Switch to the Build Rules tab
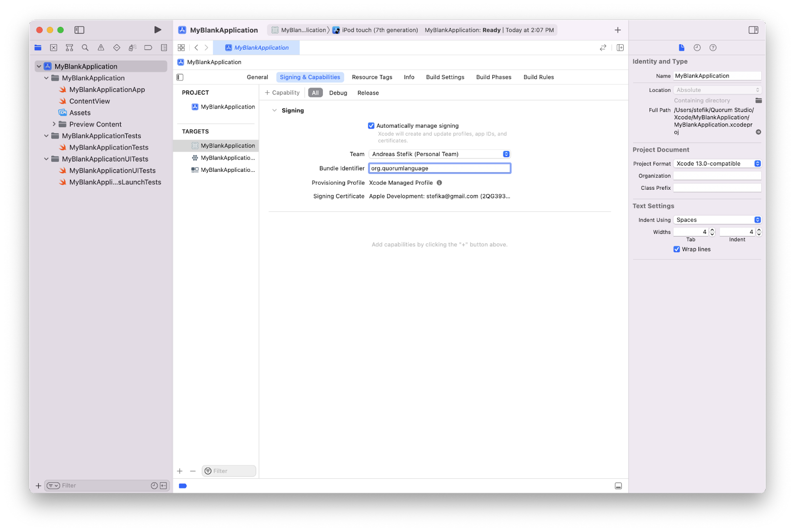This screenshot has width=795, height=532. pyautogui.click(x=539, y=77)
